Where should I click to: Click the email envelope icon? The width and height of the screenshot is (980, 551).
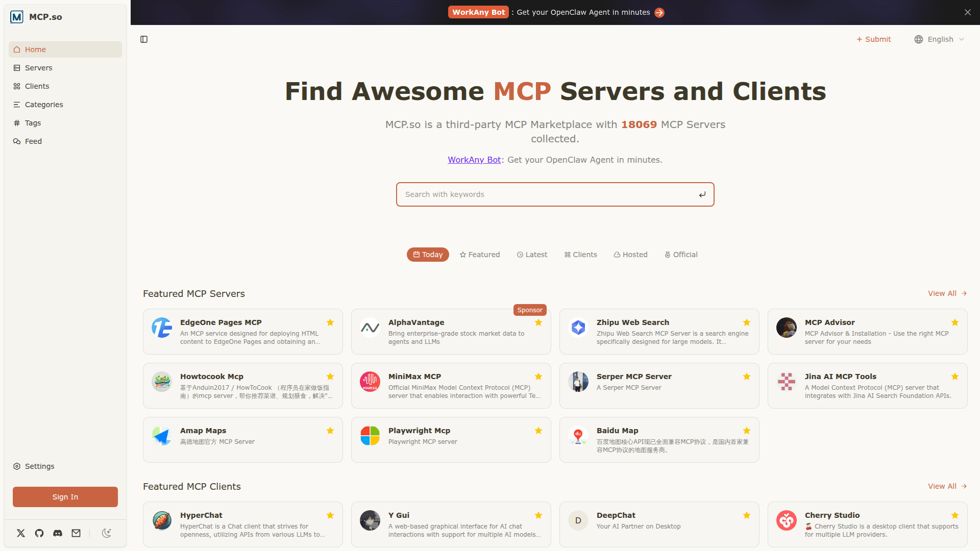[x=76, y=533]
